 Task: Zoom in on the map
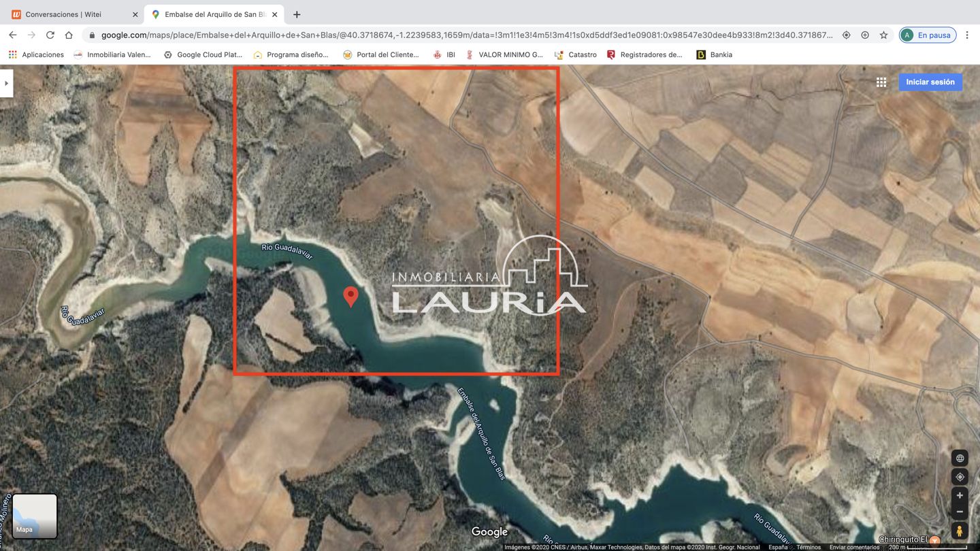[960, 495]
